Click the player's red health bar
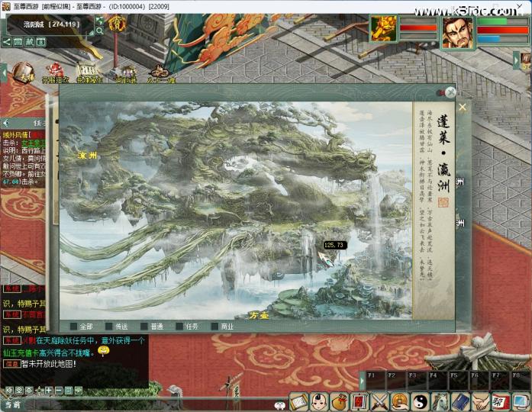This screenshot has width=532, height=412. tap(503, 31)
